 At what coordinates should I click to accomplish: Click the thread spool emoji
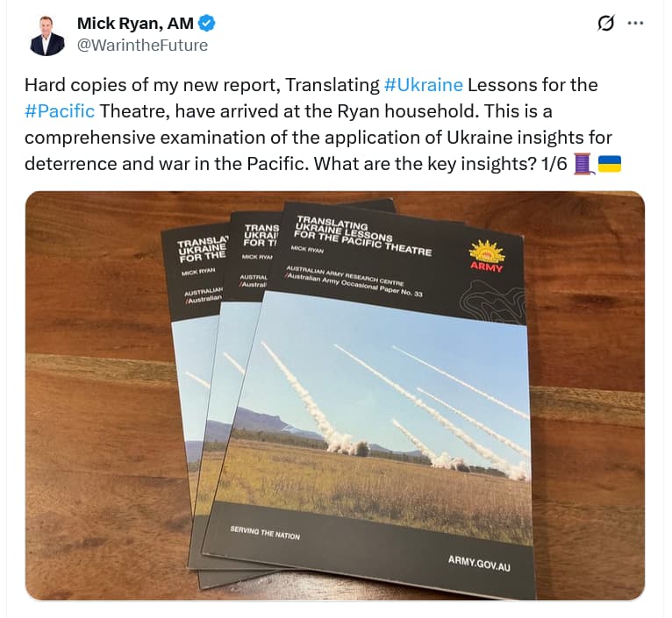click(584, 164)
